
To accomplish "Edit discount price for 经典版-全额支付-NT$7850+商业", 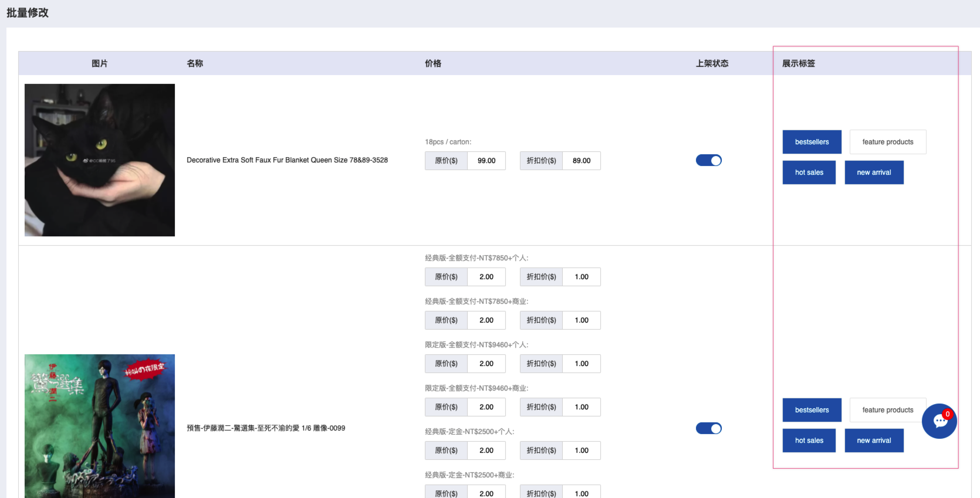I will 581,320.
